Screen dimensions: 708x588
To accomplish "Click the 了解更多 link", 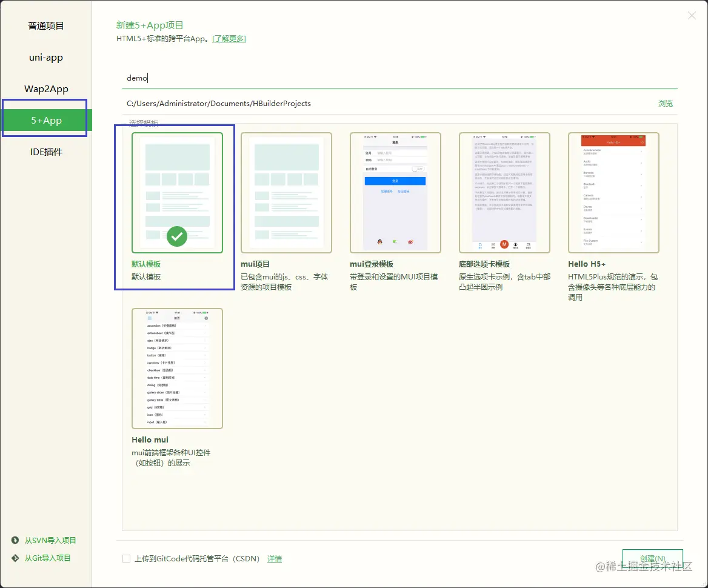I will 229,39.
